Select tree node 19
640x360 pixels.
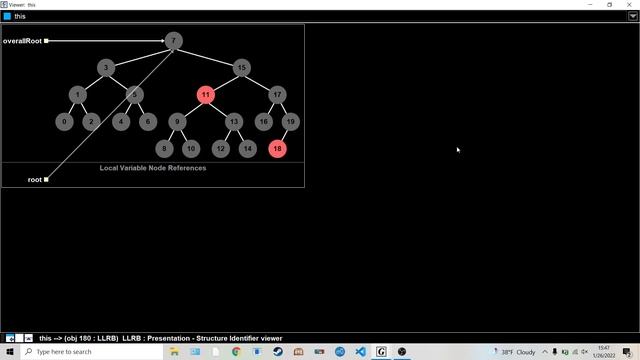pyautogui.click(x=291, y=122)
